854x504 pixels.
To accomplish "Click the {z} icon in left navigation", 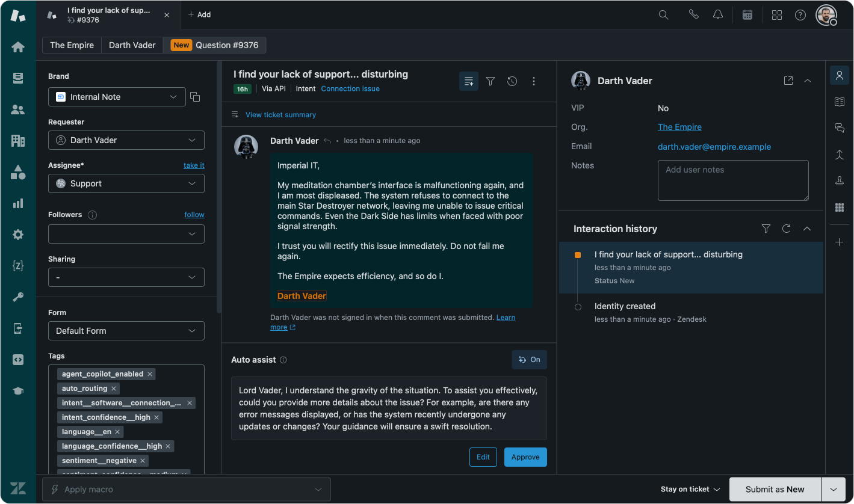I will pos(18,266).
